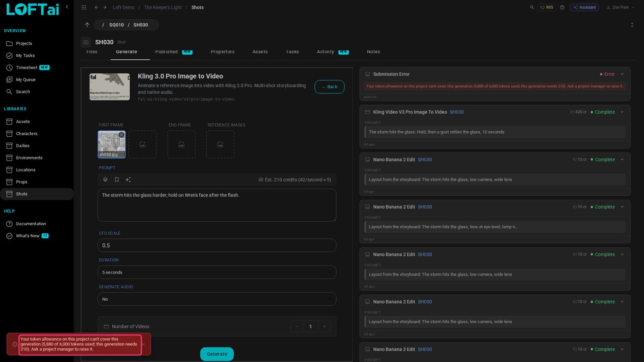Open the Assistant button
Image resolution: width=644 pixels, height=362 pixels.
[585, 8]
